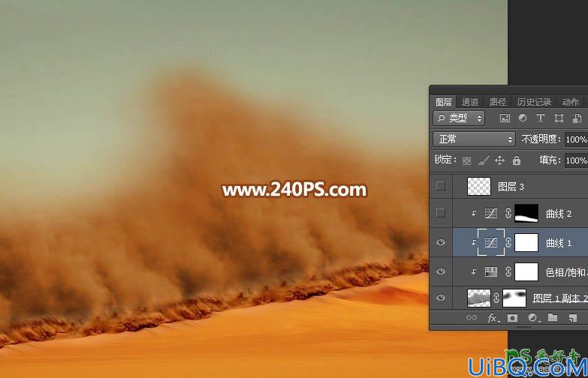Select image thumbnail of 图层 1 副本 2
The width and height of the screenshot is (588, 378).
479,298
